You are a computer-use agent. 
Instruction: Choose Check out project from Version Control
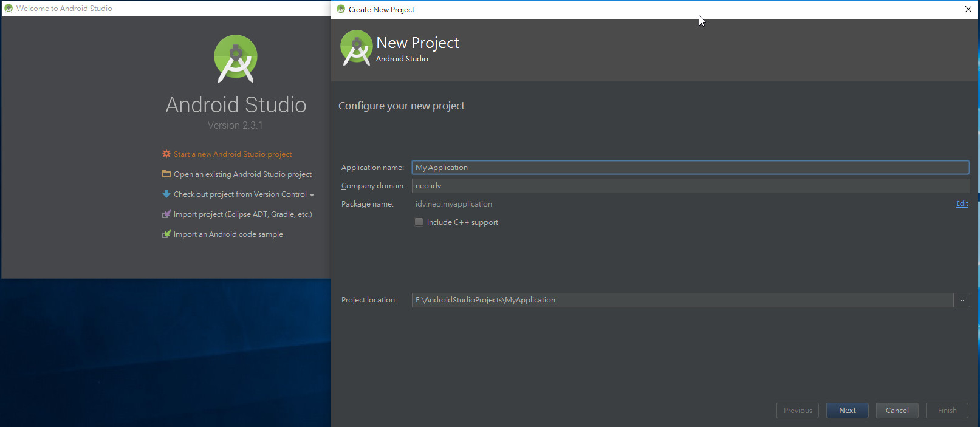240,194
